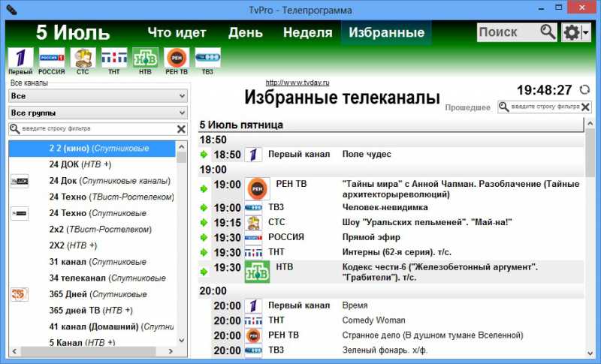This screenshot has width=601, height=364.
Task: Select 24 Техно (ТВист-Ростелеком) channel
Action: pos(92,197)
